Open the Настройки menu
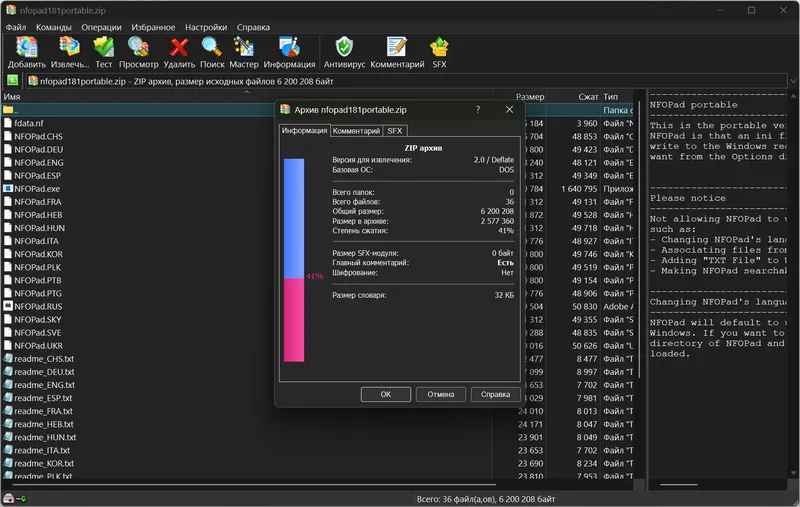This screenshot has height=507, width=800. coord(206,27)
